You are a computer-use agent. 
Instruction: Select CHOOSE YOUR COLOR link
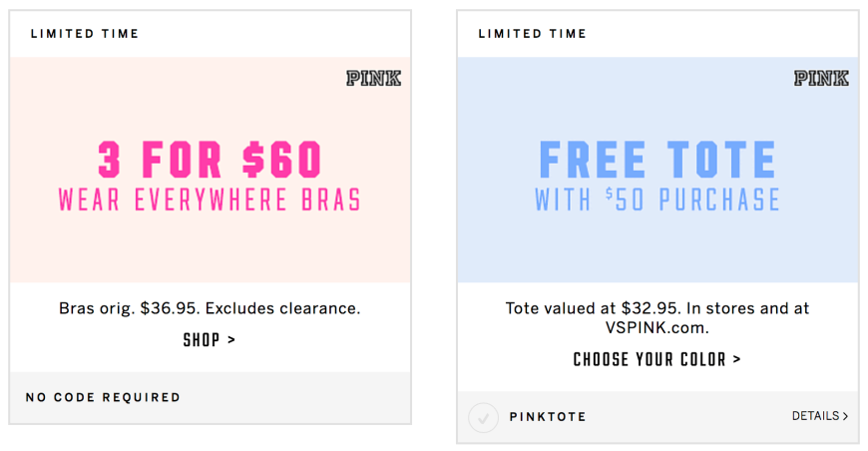point(656,359)
